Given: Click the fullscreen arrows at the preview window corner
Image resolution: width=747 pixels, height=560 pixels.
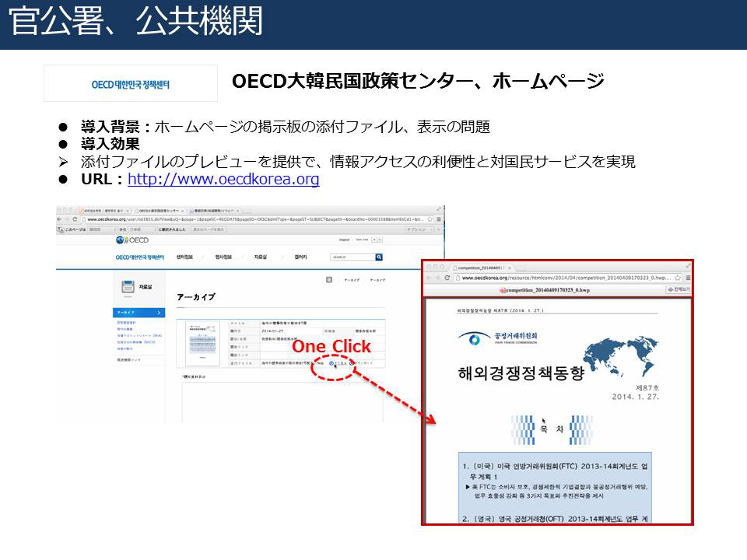Looking at the screenshot, I should pos(687,266).
